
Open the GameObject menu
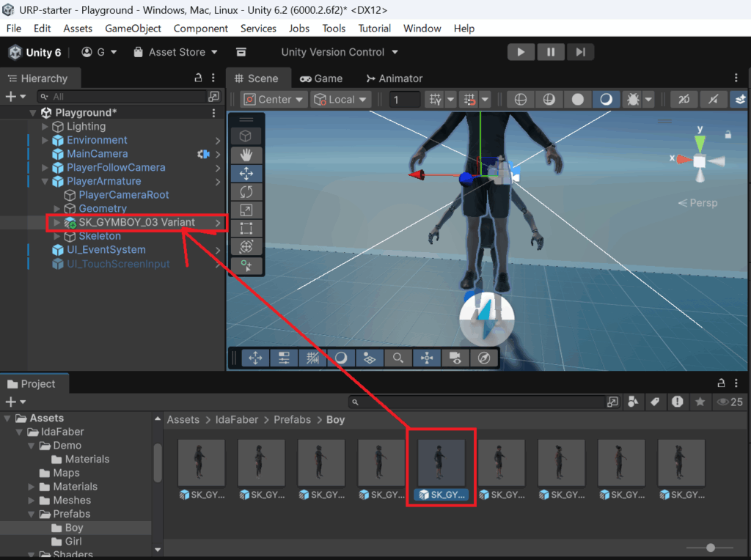click(133, 29)
